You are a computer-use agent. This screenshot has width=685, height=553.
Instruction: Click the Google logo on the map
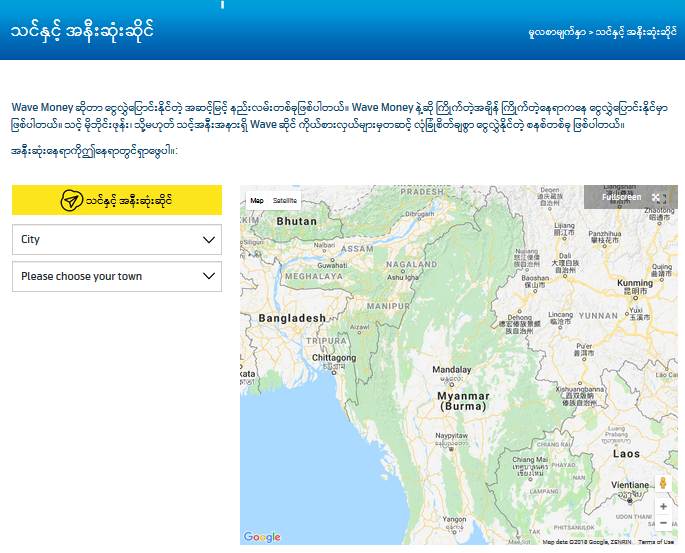coord(262,536)
